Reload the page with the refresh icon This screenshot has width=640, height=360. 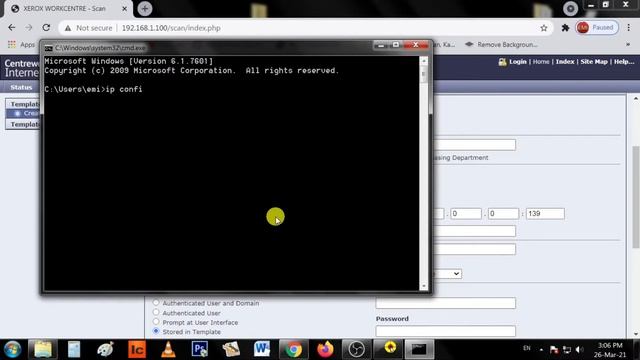coord(46,28)
